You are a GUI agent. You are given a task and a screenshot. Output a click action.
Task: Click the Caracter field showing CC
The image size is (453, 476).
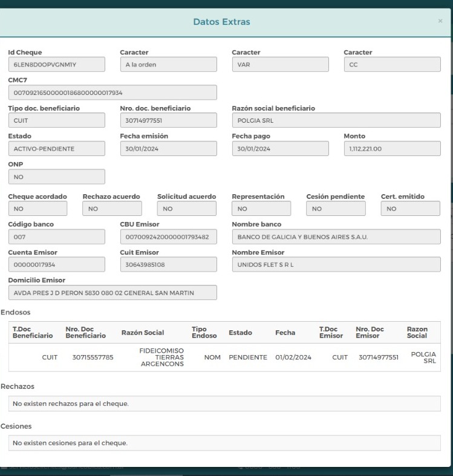pos(393,64)
